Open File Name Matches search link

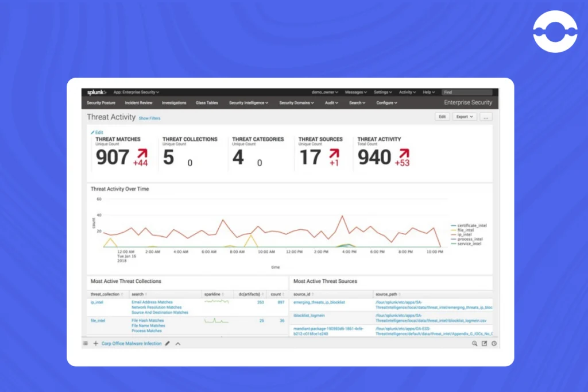point(148,326)
